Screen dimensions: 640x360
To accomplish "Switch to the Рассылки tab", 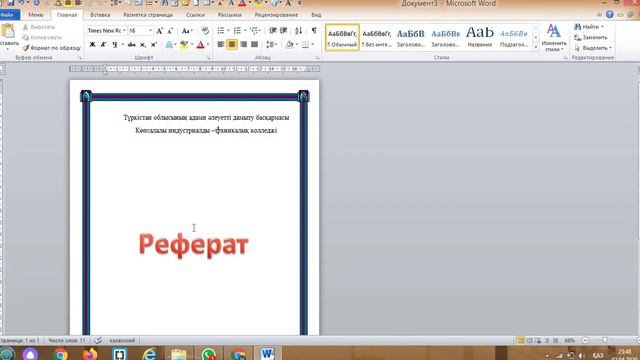I will [x=229, y=15].
